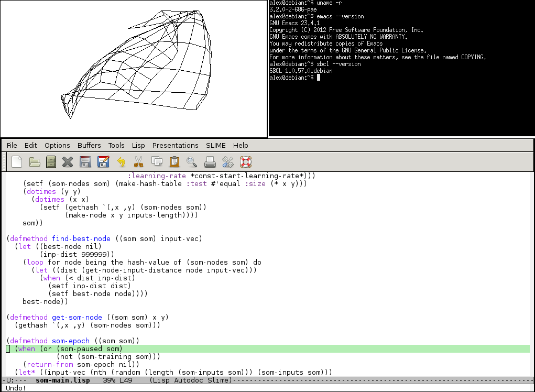Click the (inp-dist 999999) line
535x392 pixels.
tap(77, 254)
